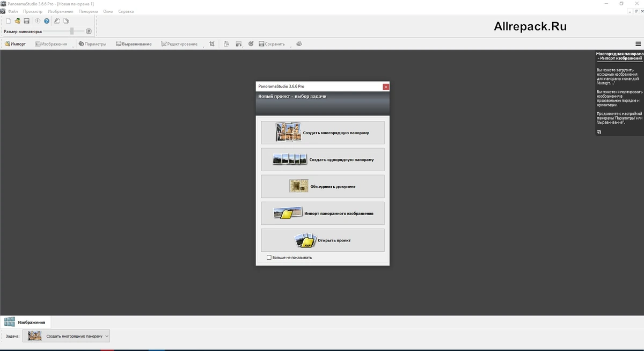Expand the arrow next to Изображения toolbar item
The height and width of the screenshot is (351, 644).
click(x=73, y=46)
